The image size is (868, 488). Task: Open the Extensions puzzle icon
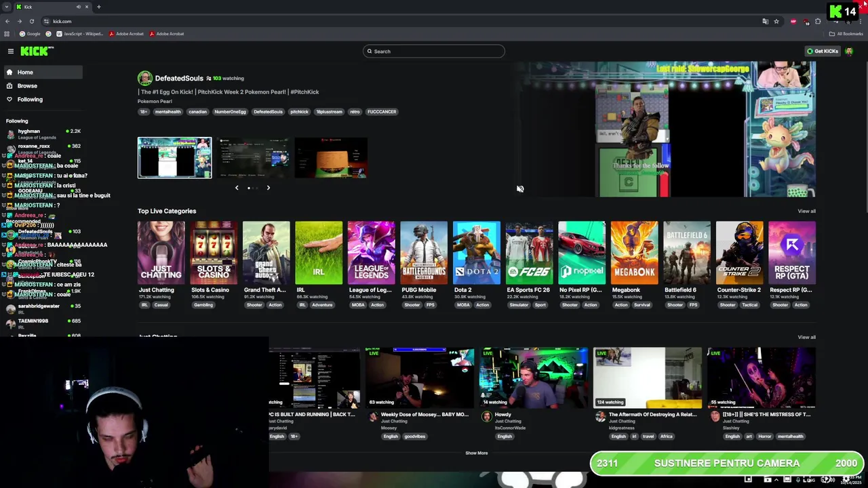pos(818,21)
